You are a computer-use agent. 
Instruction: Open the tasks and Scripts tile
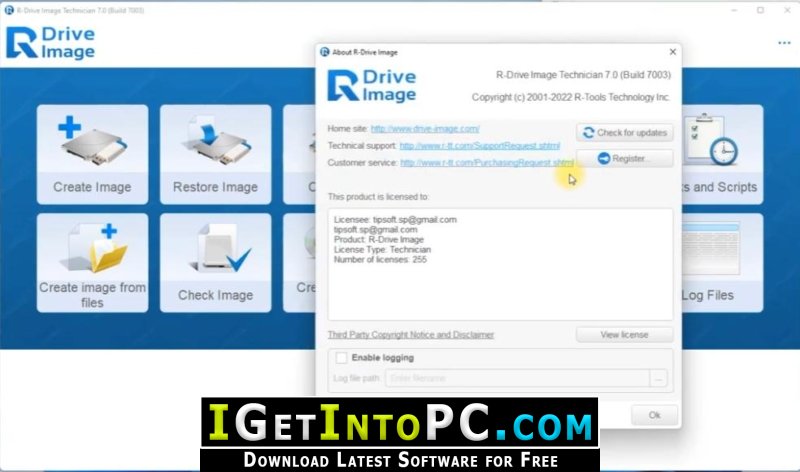tap(722, 155)
